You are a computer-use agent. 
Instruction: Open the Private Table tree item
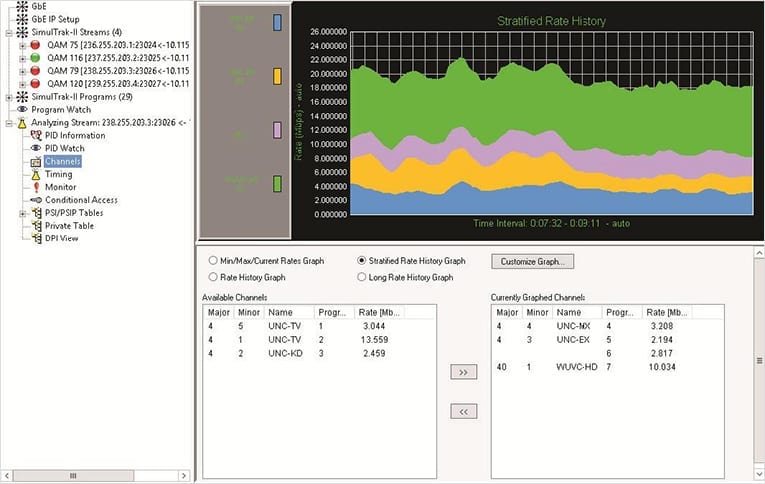pyautogui.click(x=69, y=226)
